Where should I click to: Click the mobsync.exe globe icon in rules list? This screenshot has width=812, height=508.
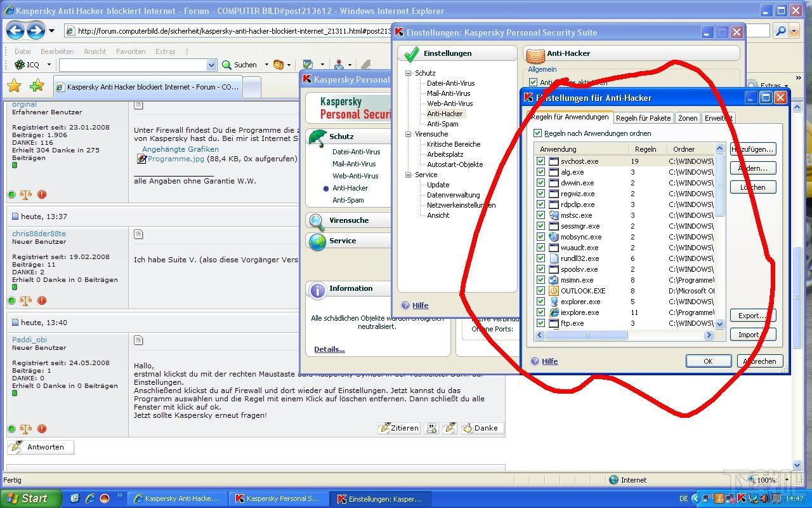[554, 237]
